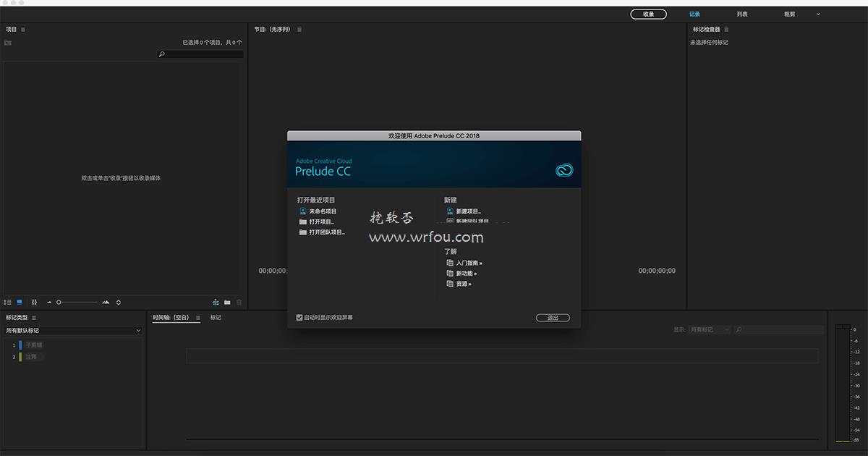Toggle the 启动时显示欢迎屏幕 checkbox

click(x=299, y=318)
